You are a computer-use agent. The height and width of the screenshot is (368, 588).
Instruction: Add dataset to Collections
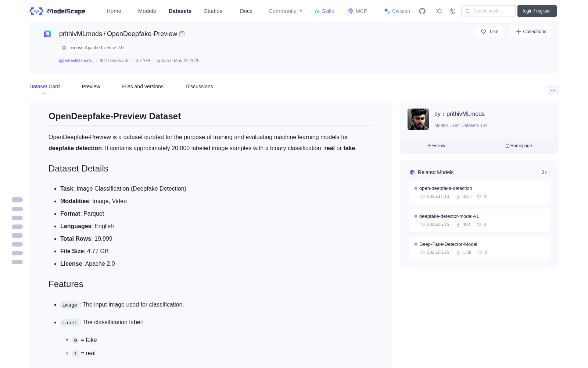click(x=531, y=32)
